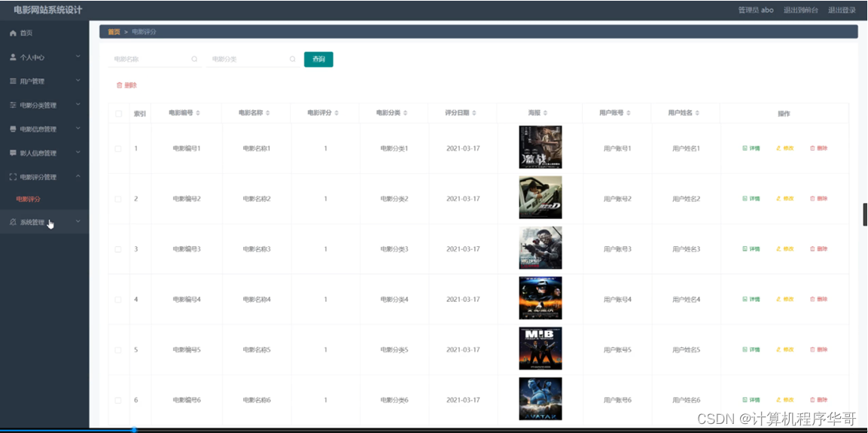Open the 激战 poster thumbnail in row 1
This screenshot has width=868, height=433.
(541, 148)
